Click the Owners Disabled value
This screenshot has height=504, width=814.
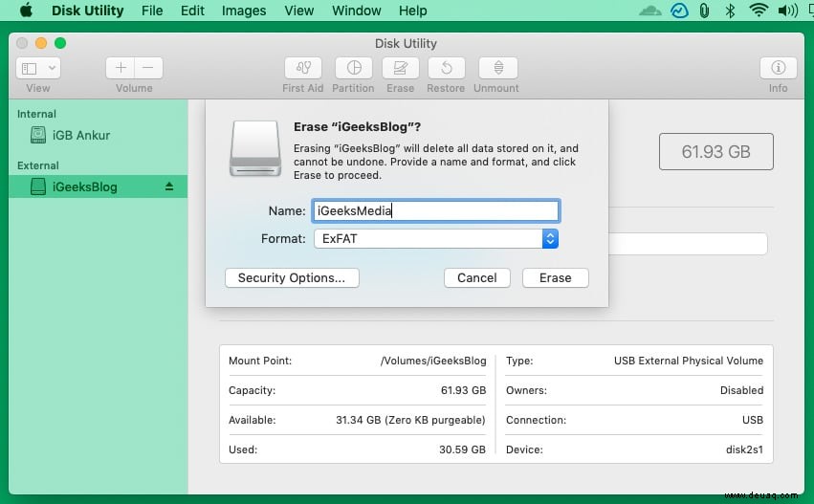(x=741, y=390)
